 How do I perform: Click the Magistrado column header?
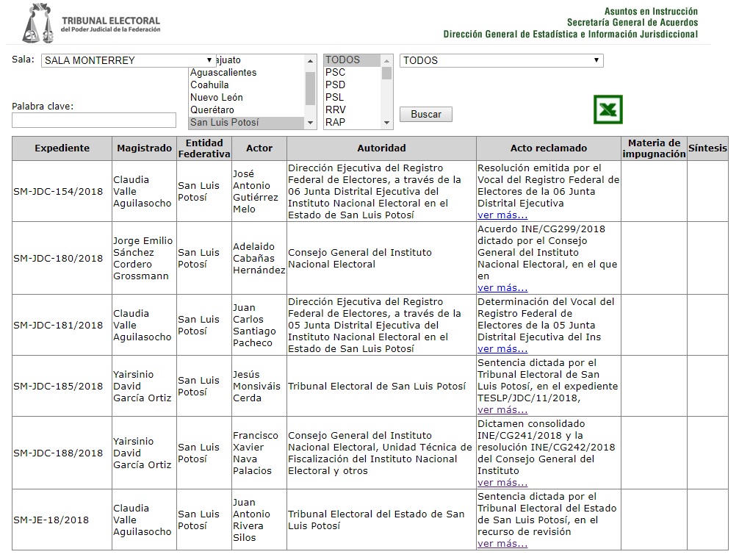tap(144, 148)
